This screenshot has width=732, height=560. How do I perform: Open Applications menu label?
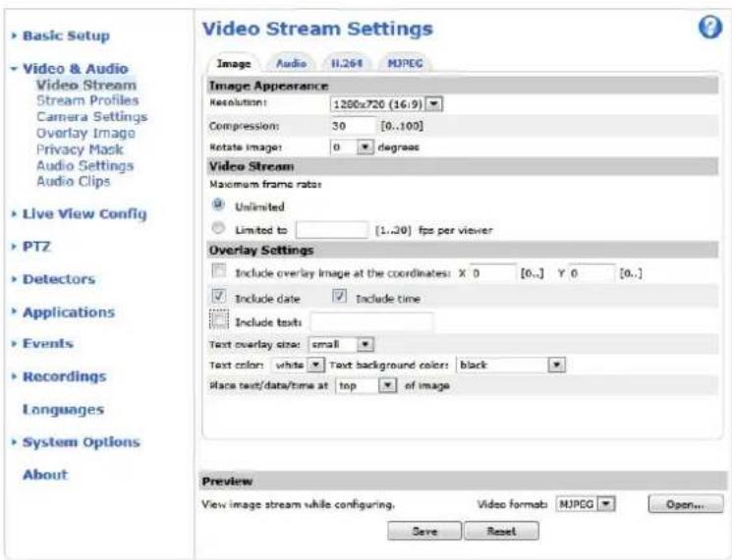[x=69, y=311]
